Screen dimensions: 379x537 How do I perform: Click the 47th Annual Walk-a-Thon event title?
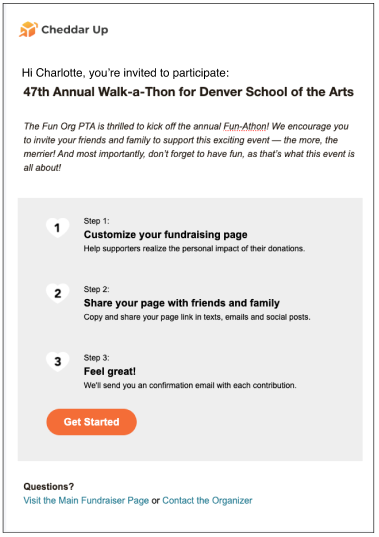pyautogui.click(x=188, y=92)
